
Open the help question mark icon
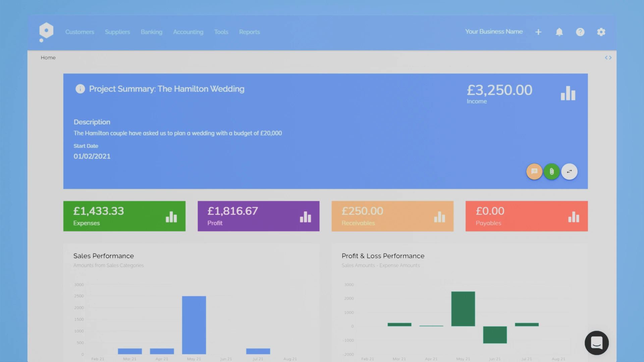pos(580,32)
